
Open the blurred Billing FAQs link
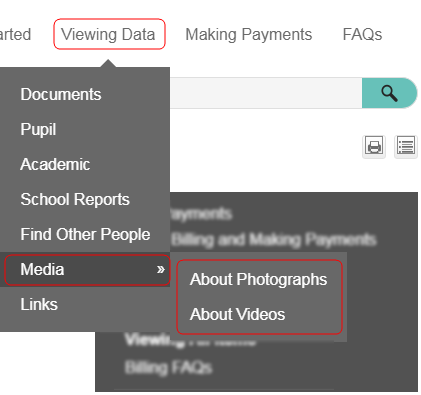[168, 368]
